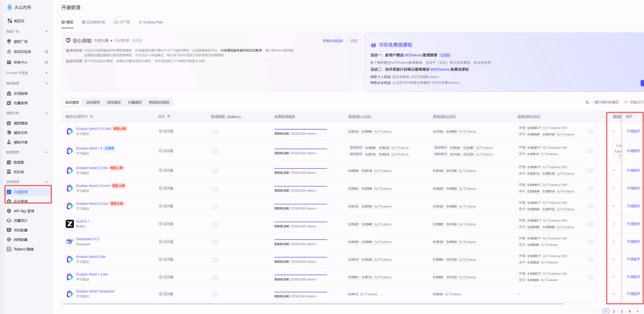Collapse the 系统管理 sidebar section
This screenshot has height=314, width=644.
tap(47, 182)
